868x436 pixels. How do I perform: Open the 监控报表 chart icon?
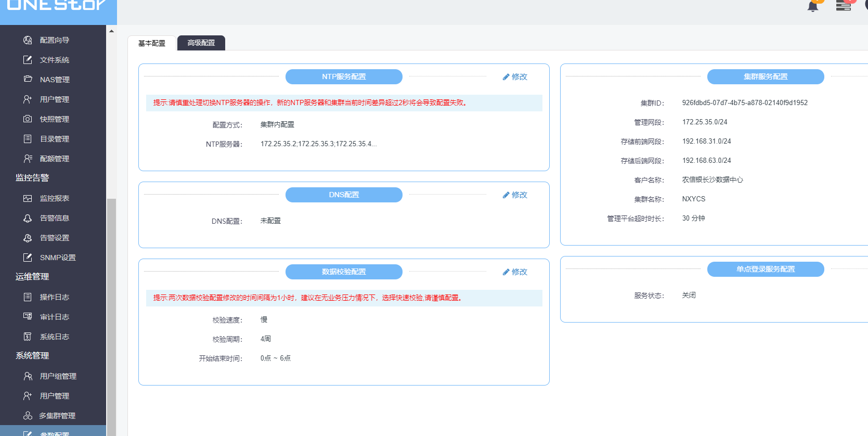coord(28,198)
